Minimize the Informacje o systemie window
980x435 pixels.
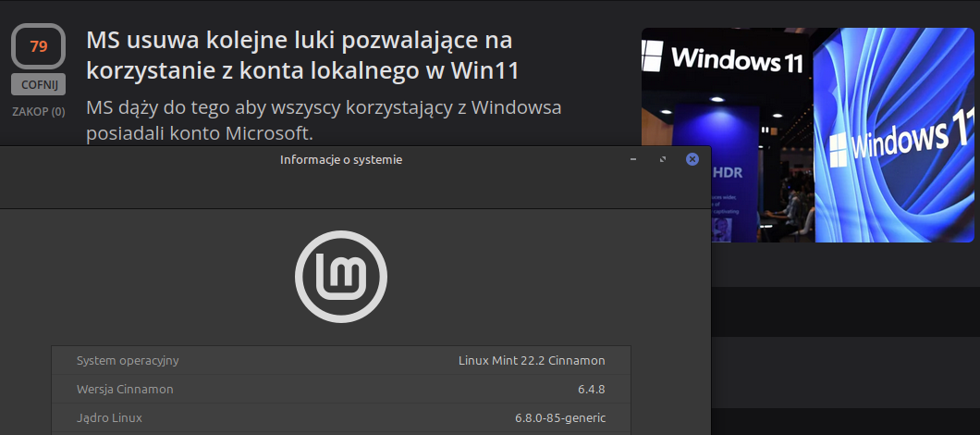coord(633,159)
